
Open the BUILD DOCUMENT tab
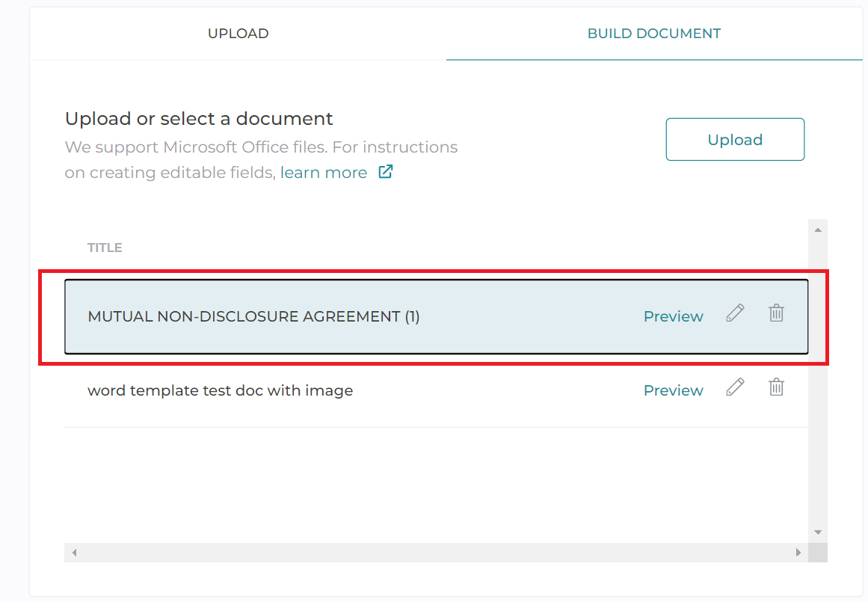[x=653, y=33]
